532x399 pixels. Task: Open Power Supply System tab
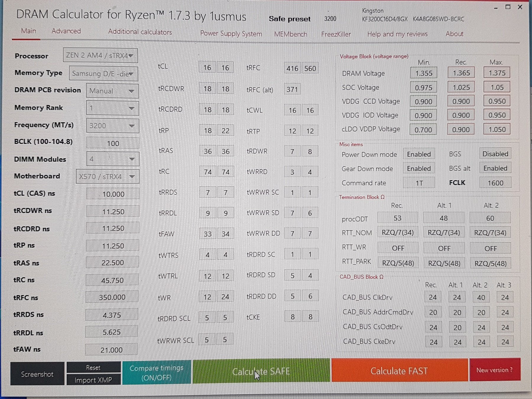click(231, 34)
